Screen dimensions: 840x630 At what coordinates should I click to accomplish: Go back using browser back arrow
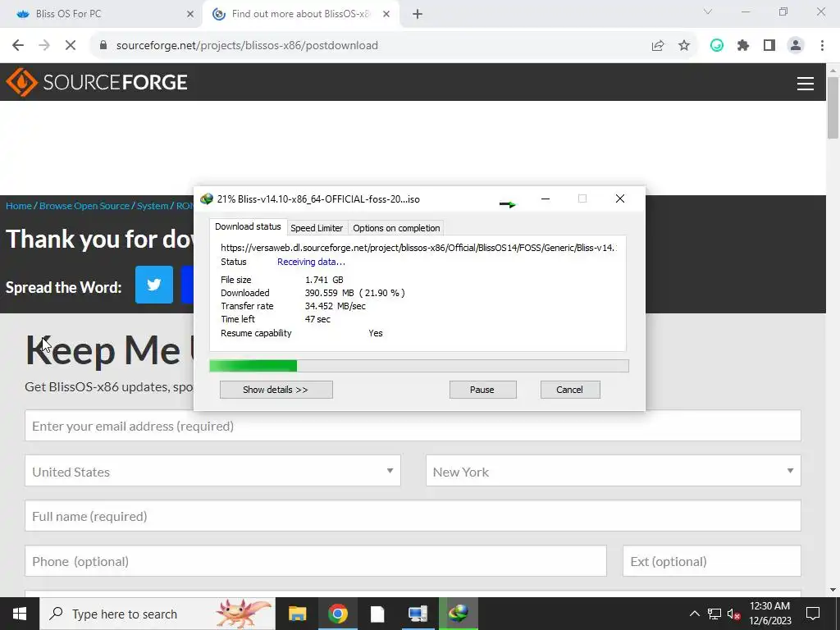[x=18, y=45]
